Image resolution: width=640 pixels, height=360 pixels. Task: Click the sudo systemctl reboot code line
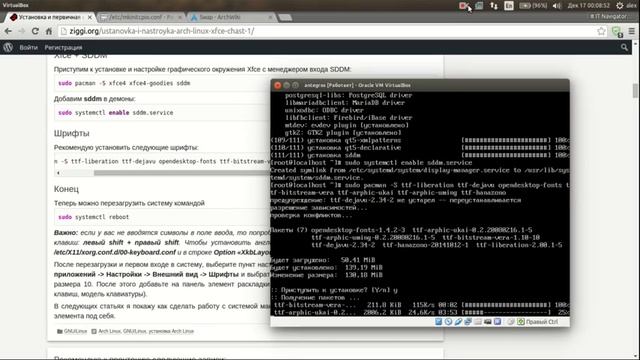[x=93, y=217]
